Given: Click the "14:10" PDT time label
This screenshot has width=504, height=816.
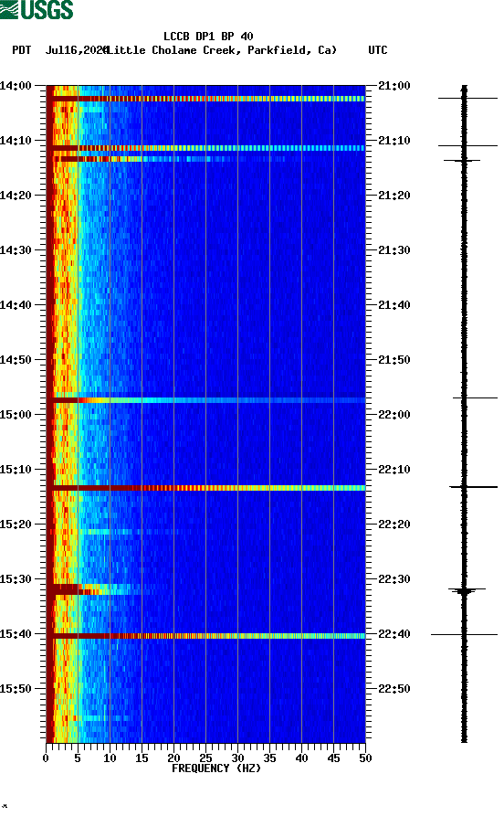Looking at the screenshot, I should (x=16, y=141).
